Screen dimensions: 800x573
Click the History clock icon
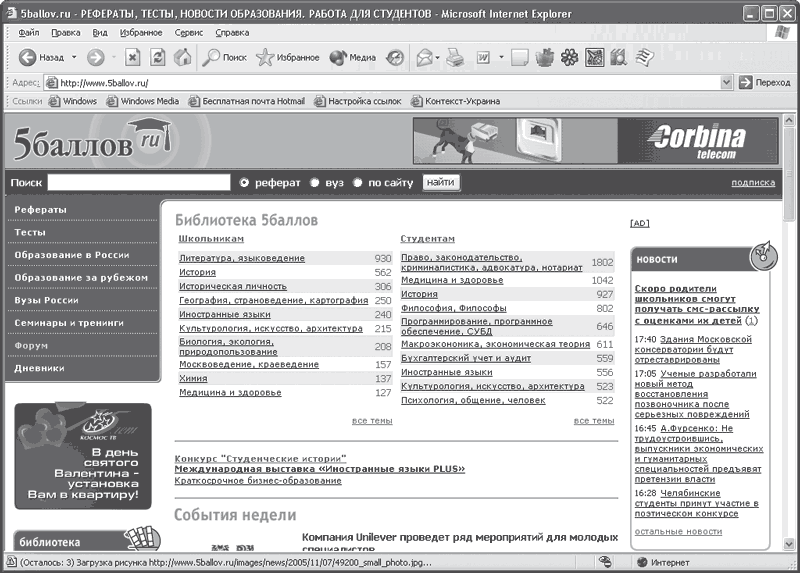coord(395,58)
